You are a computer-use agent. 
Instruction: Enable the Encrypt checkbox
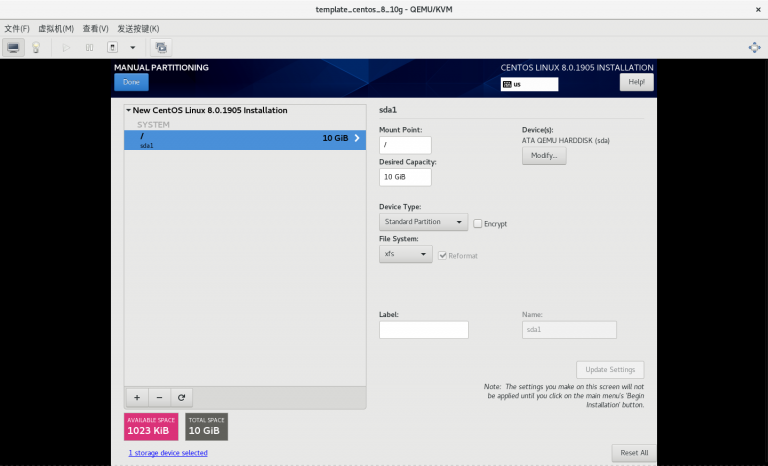478,223
